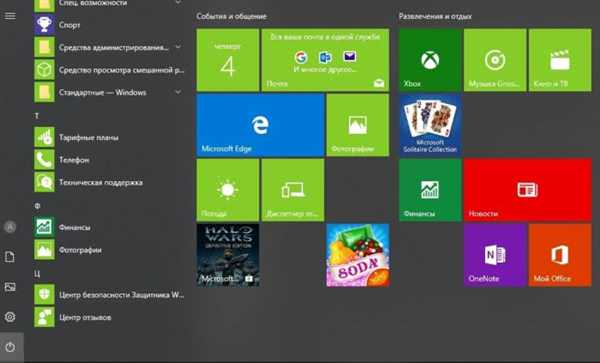Open the Xbox tile
This screenshot has width=600, height=363.
coord(430,60)
